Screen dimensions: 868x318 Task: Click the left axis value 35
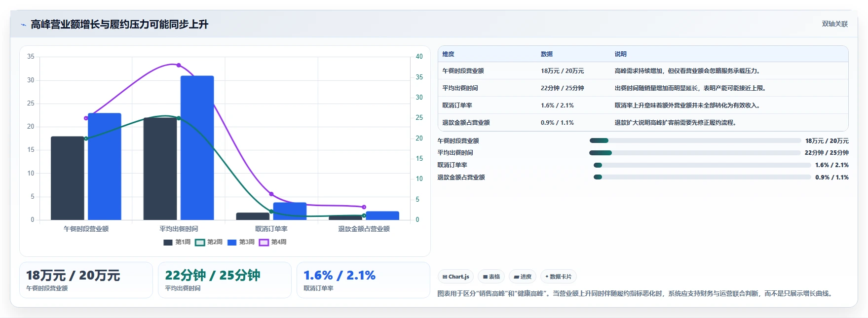point(31,57)
